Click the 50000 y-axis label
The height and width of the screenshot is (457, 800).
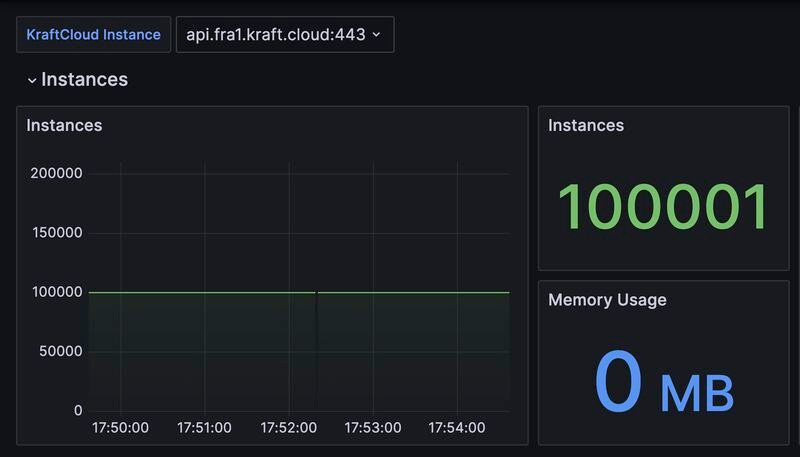[61, 351]
